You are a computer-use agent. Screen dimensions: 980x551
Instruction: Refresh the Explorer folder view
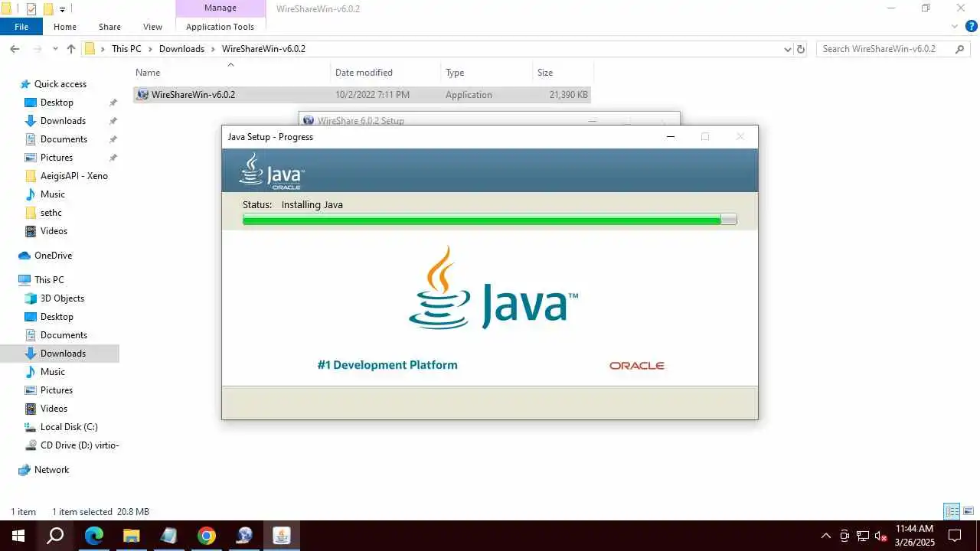pos(801,49)
